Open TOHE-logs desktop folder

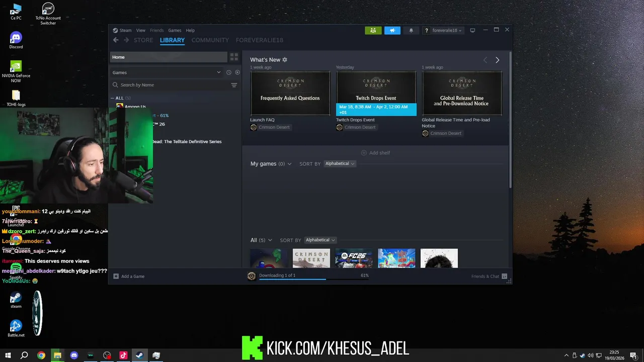16,98
